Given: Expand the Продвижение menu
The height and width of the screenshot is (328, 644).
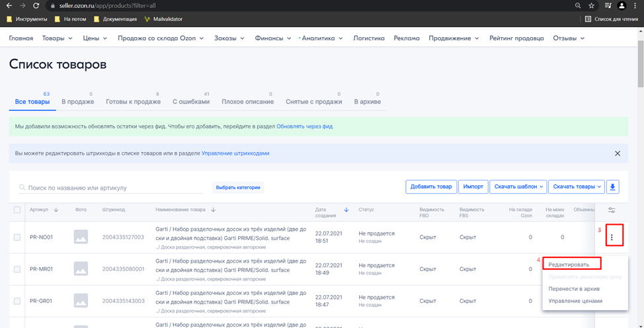Looking at the screenshot, I should click(x=454, y=38).
